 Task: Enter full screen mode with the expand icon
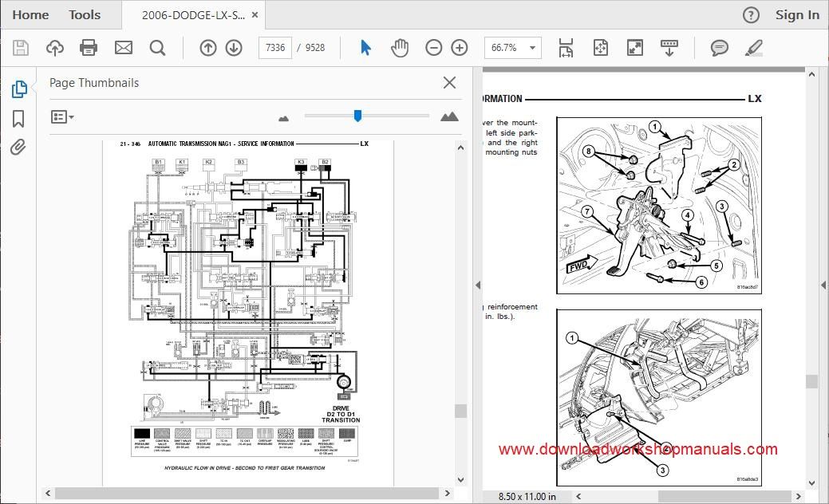tap(634, 48)
